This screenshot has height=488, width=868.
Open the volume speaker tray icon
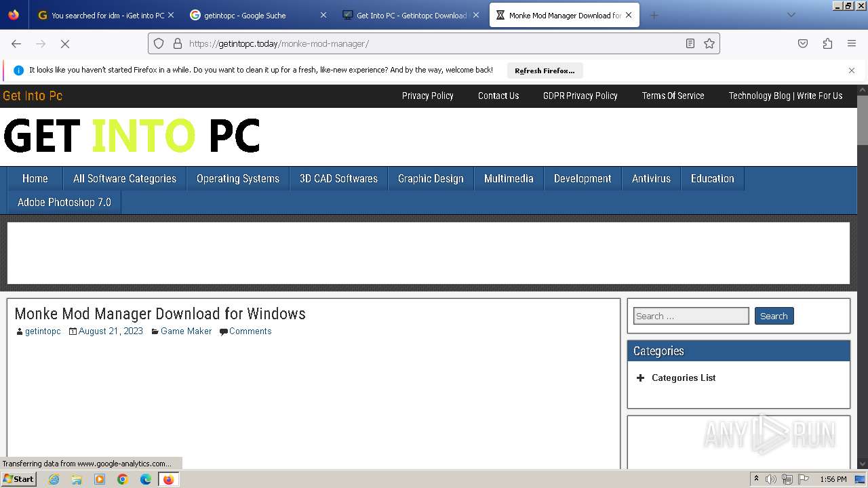[771, 479]
